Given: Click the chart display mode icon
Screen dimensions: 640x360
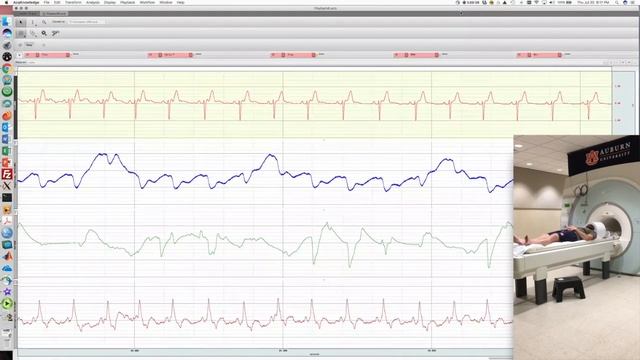Looking at the screenshot, I should click(x=21, y=33).
